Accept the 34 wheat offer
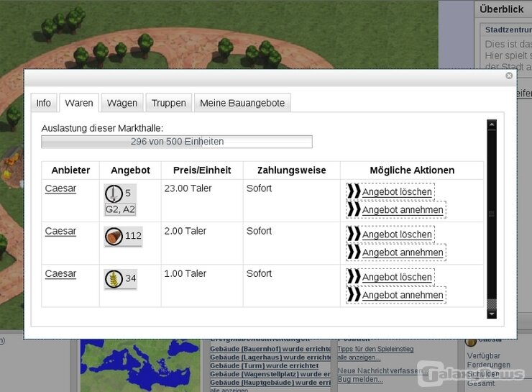 tap(403, 295)
